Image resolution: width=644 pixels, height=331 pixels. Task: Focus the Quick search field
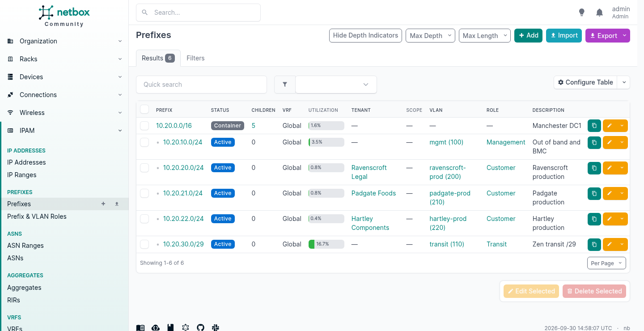[x=201, y=85]
